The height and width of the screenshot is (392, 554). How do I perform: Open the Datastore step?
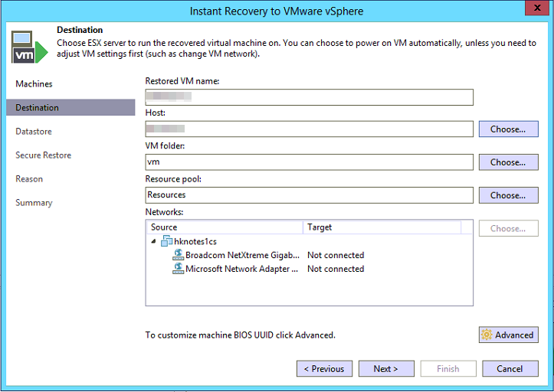click(34, 131)
